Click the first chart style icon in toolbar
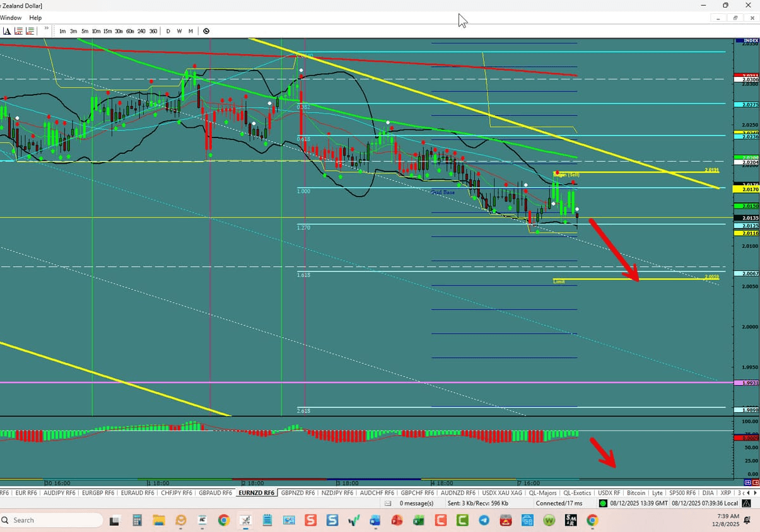Screen dimensions: 760x532 coord(18,30)
